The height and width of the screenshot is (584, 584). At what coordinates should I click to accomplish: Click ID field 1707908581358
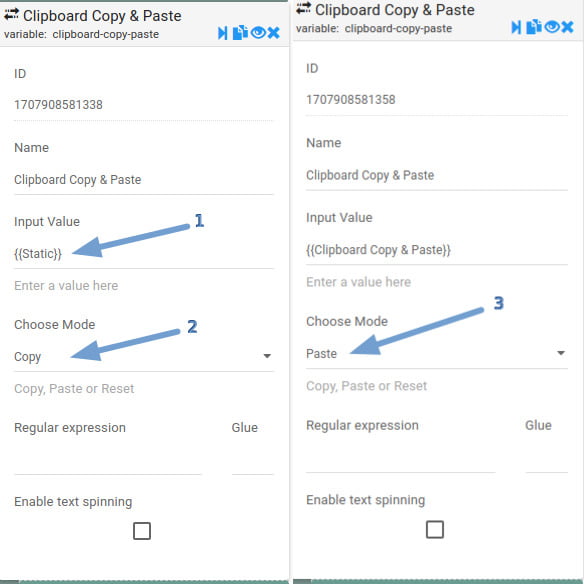(437, 100)
